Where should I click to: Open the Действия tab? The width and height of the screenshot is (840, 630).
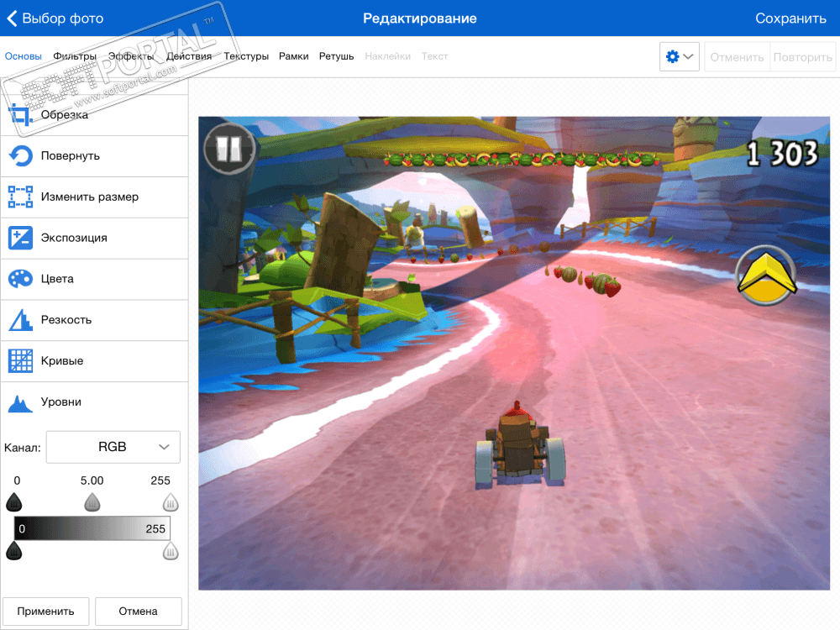pyautogui.click(x=188, y=56)
